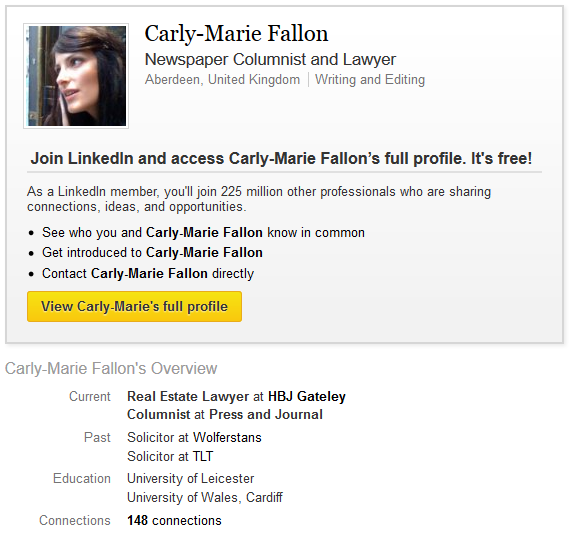570x537 pixels.
Task: Click the Current label in overview
Action: tap(90, 396)
